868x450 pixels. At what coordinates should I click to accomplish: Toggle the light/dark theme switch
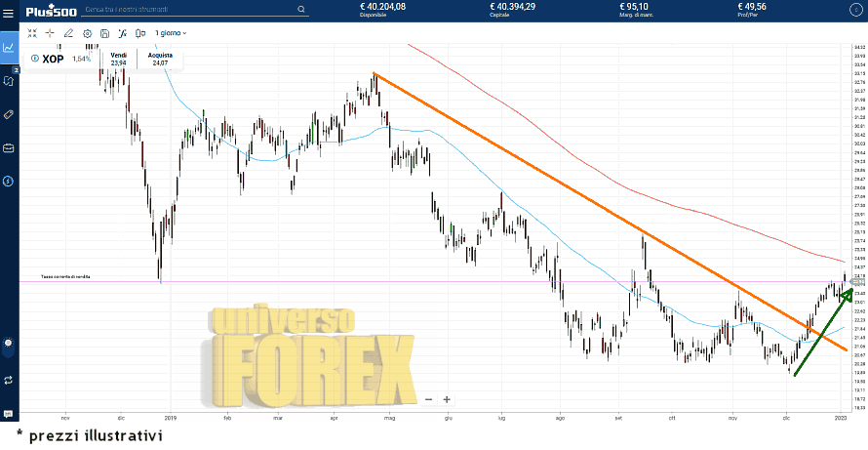9,343
